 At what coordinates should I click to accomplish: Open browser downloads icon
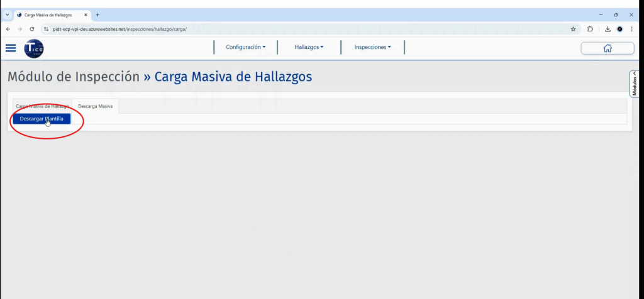[608, 29]
